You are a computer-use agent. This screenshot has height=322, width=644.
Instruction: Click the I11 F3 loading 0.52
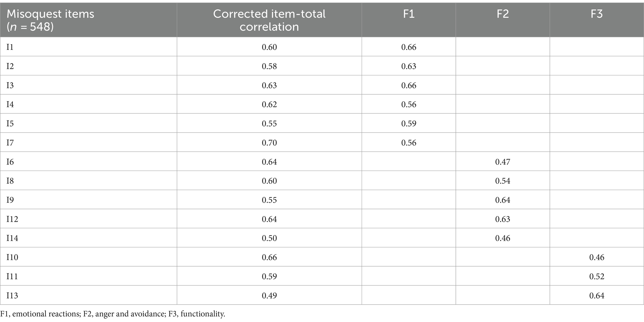point(597,277)
